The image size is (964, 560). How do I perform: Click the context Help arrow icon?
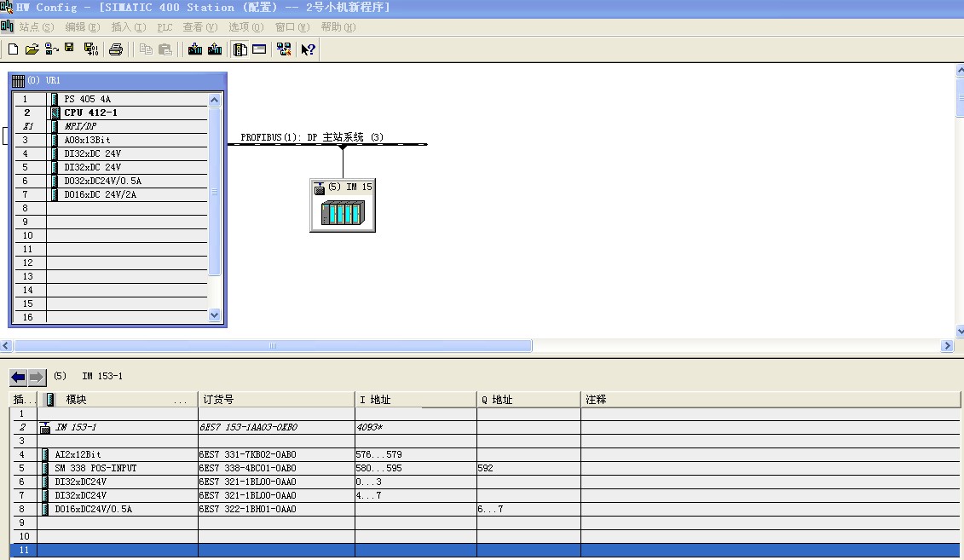coord(308,49)
